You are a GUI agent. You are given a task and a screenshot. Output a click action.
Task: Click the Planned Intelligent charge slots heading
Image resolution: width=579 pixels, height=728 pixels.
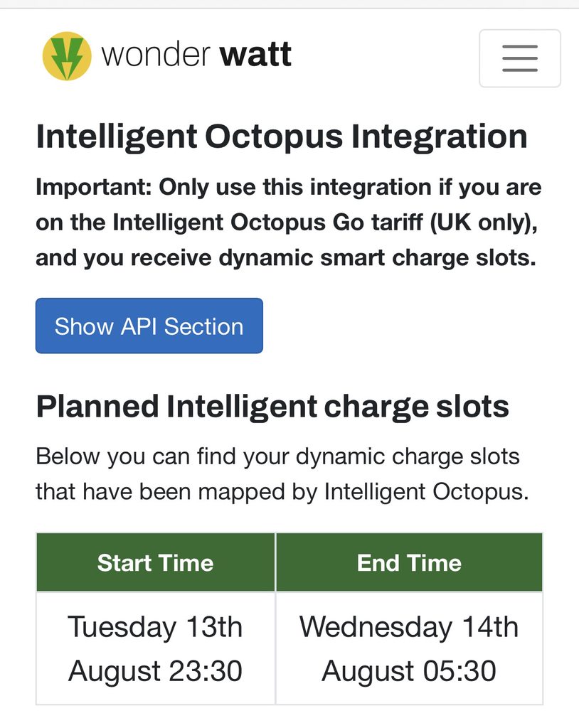[272, 407]
